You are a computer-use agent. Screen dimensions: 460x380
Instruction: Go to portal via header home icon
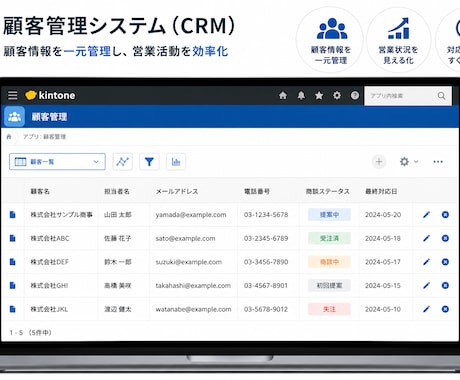[x=283, y=96]
